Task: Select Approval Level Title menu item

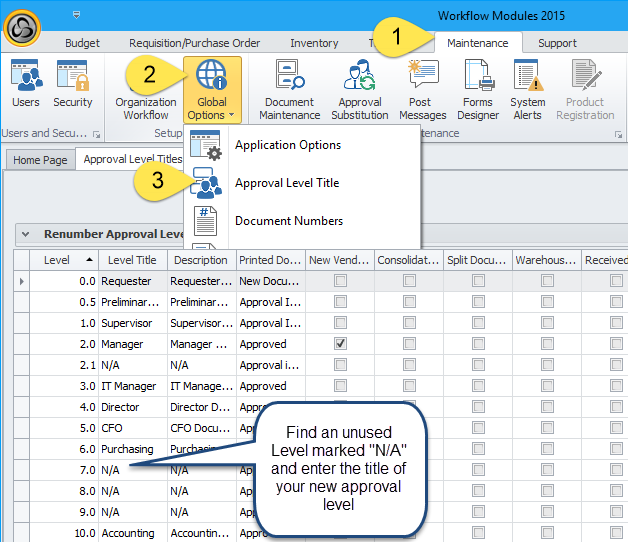Action: tap(287, 183)
